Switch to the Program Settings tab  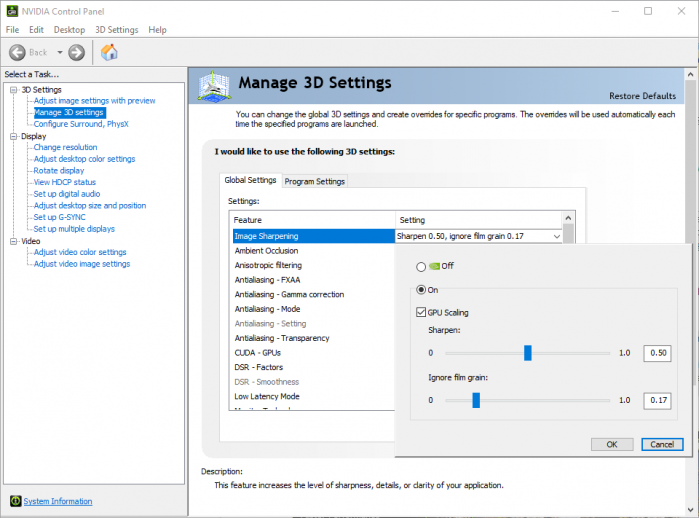click(314, 181)
